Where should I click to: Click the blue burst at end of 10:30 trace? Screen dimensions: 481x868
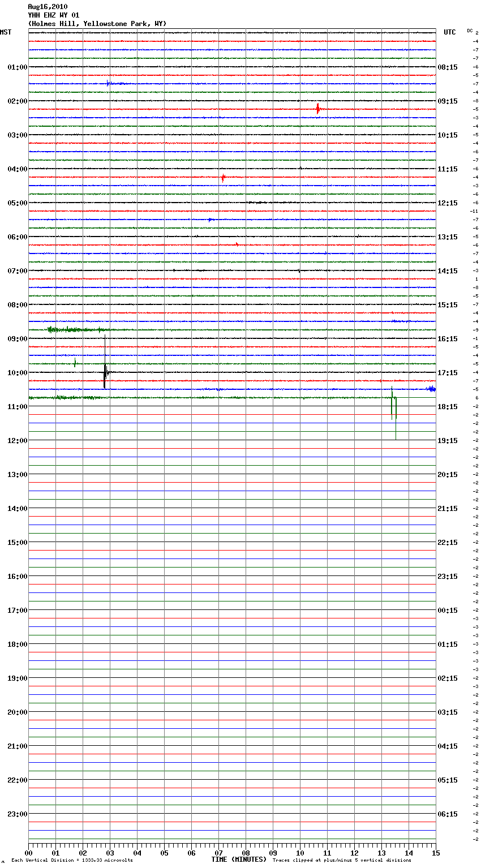tap(432, 389)
